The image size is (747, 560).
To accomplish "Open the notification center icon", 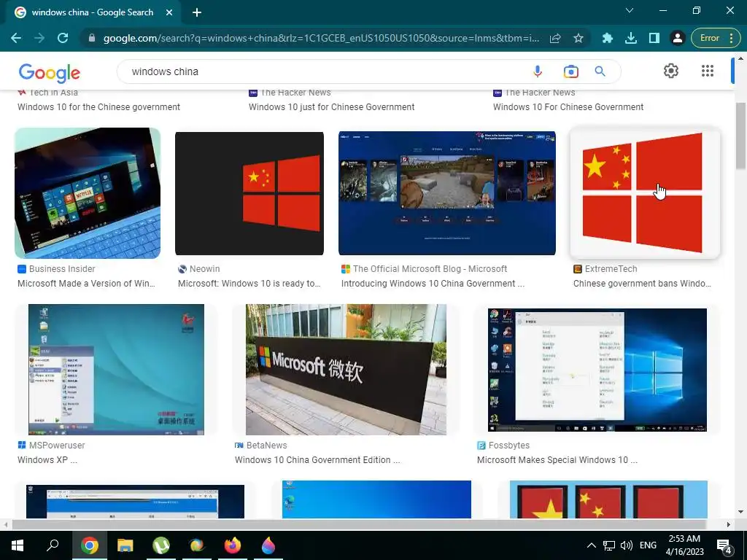I will click(724, 546).
